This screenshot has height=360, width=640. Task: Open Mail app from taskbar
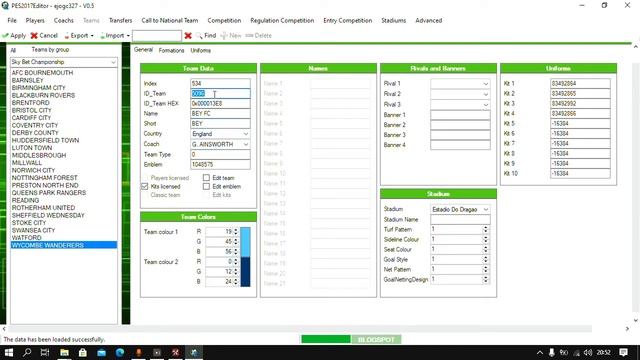tap(101, 352)
